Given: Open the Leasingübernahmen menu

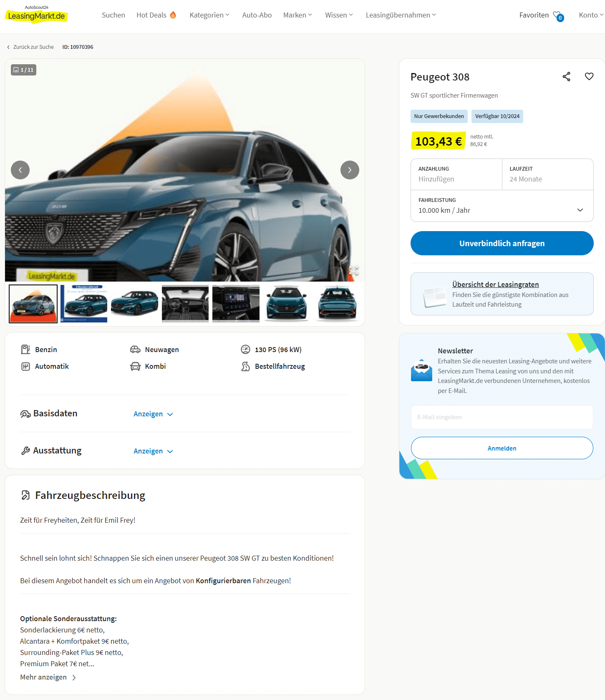Looking at the screenshot, I should tap(401, 15).
